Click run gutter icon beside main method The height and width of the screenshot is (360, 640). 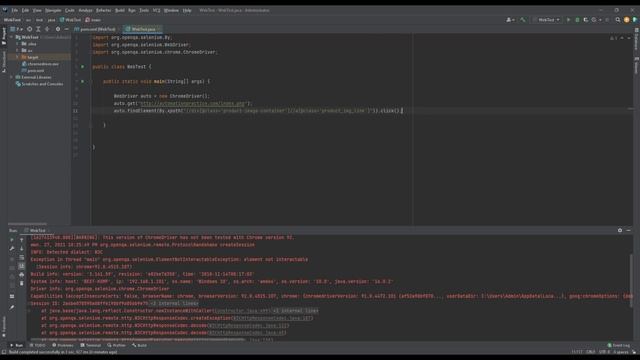82,81
